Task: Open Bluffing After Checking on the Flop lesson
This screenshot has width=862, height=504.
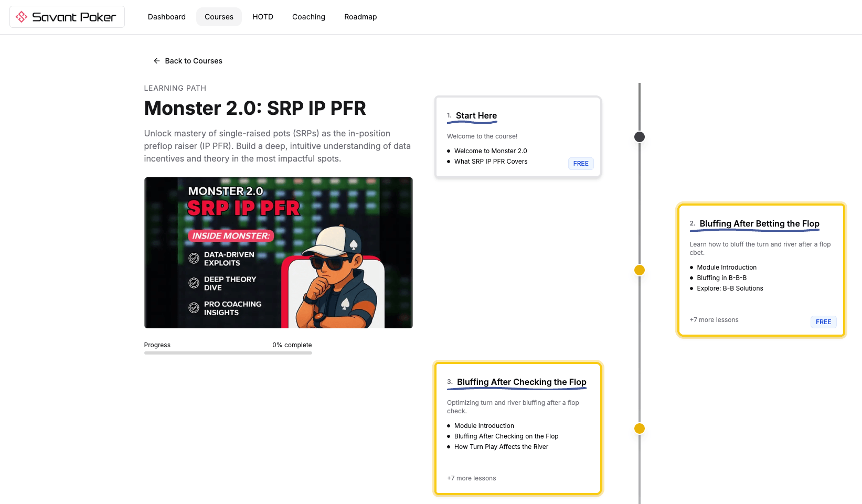Action: pos(506,436)
